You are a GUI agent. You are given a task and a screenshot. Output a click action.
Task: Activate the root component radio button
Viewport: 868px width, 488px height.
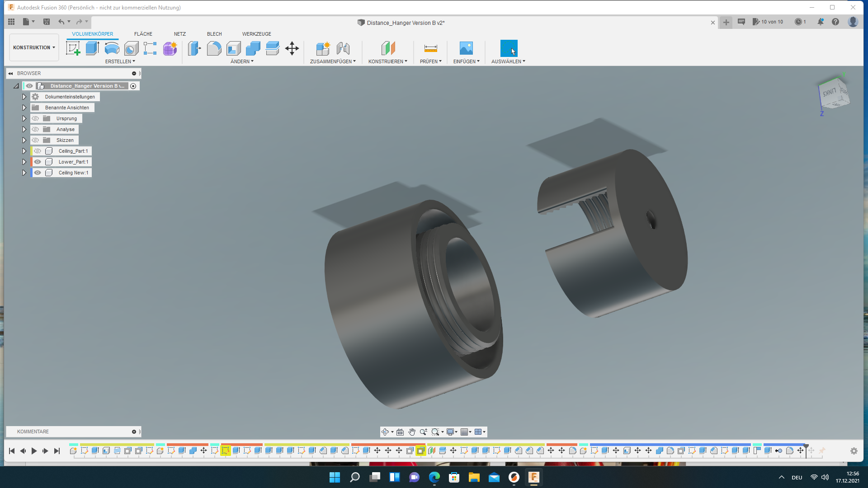pos(133,86)
